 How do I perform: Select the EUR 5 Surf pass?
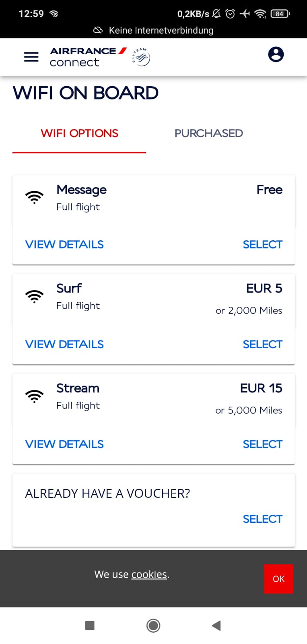[x=262, y=344]
